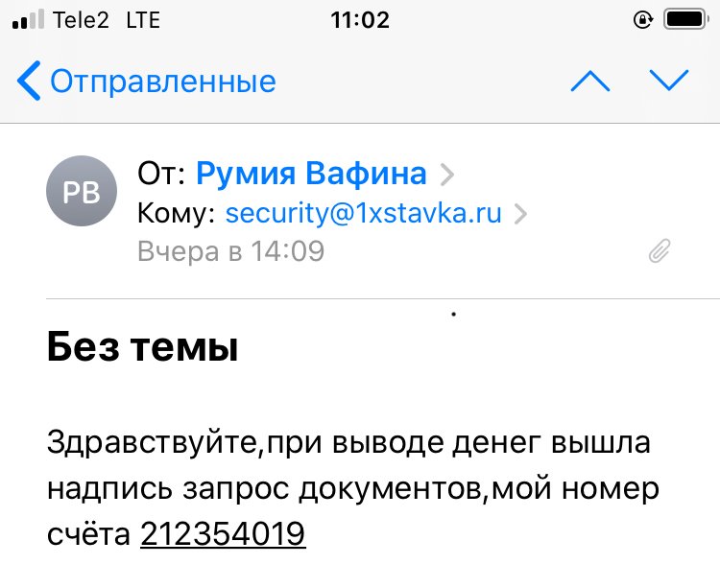Tap the PB sender avatar
Screen dimensions: 720x588
pos(81,190)
